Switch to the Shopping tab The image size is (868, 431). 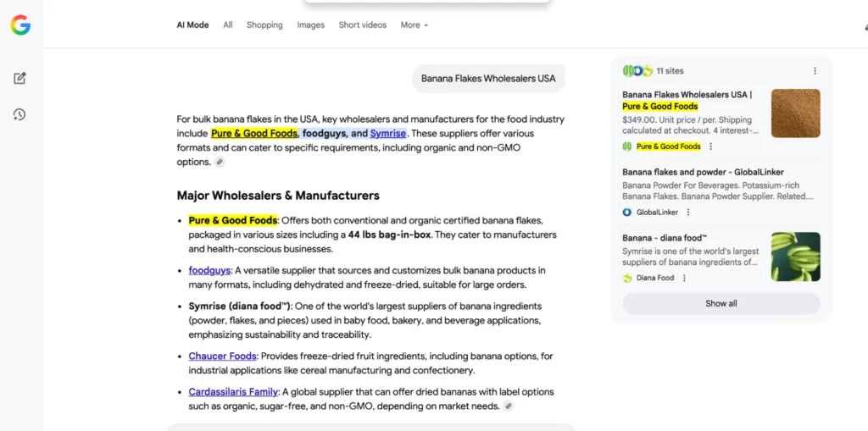[x=264, y=25]
